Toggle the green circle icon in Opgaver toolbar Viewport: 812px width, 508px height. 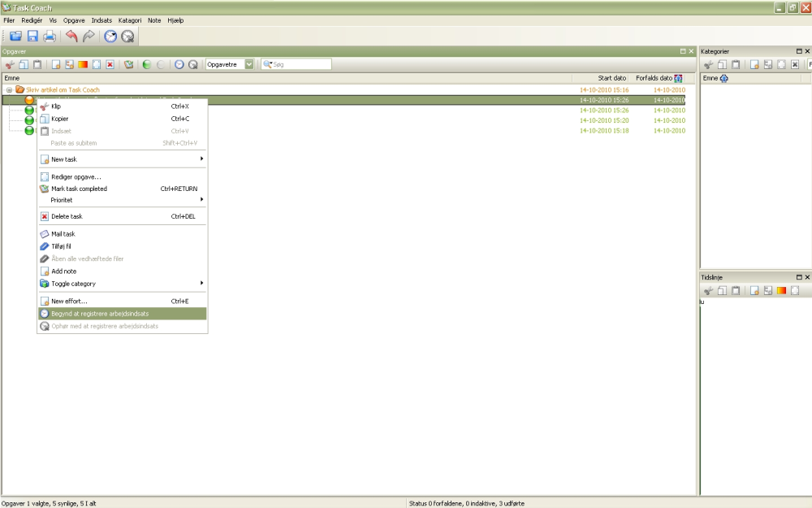147,64
